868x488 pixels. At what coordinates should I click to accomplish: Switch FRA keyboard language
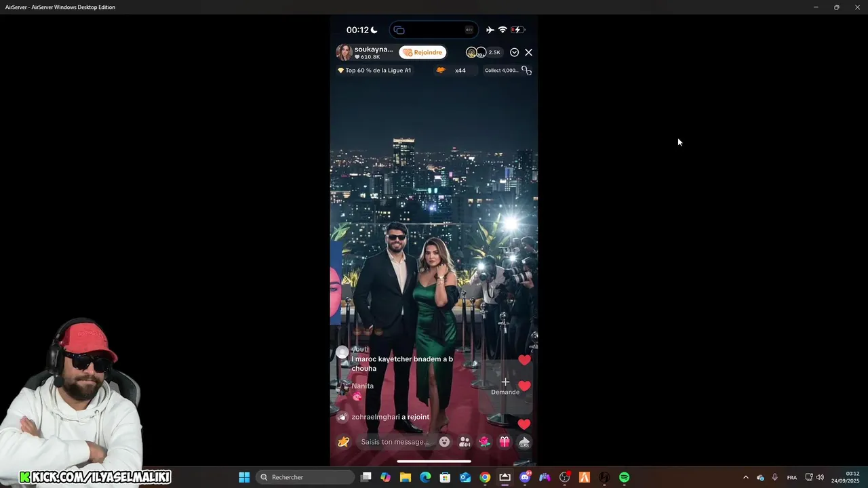[x=791, y=477]
